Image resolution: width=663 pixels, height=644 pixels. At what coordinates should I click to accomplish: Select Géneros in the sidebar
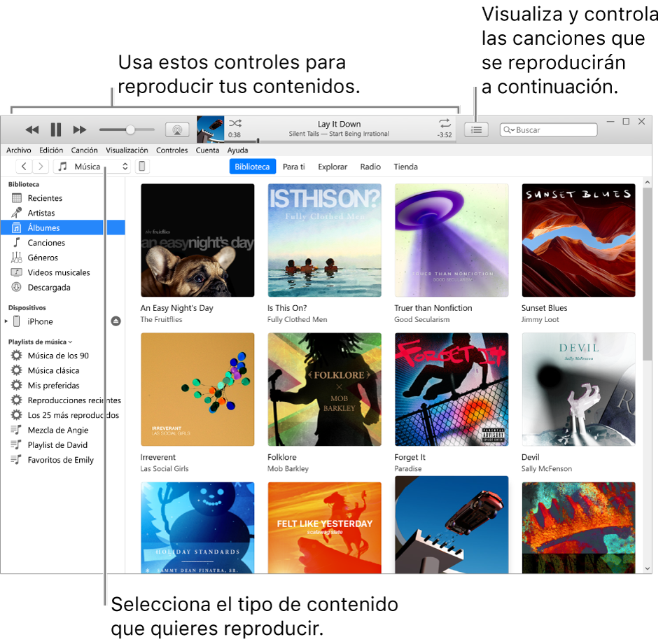(x=62, y=258)
